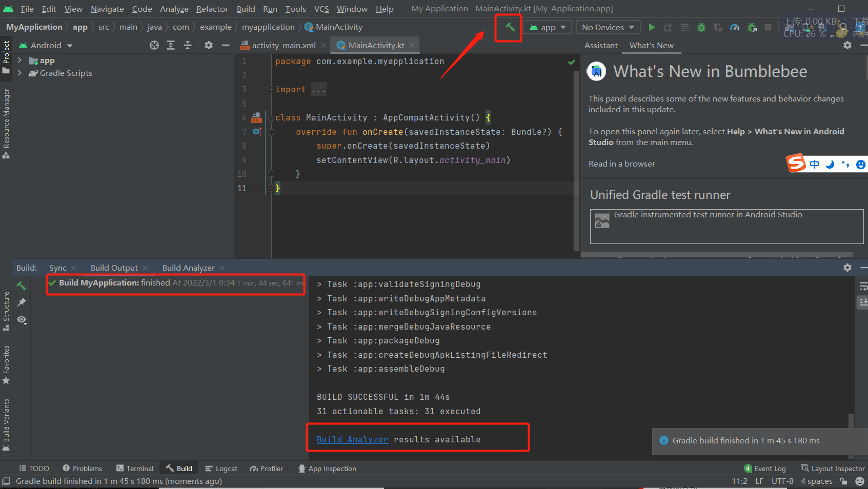Open the Logcat tool window
This screenshot has height=489, width=868.
[x=221, y=468]
